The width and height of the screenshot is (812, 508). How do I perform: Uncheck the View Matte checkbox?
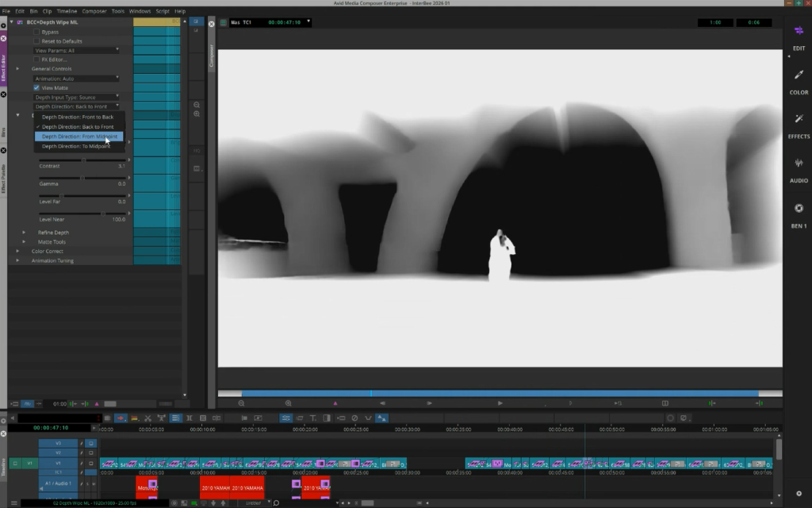point(36,87)
